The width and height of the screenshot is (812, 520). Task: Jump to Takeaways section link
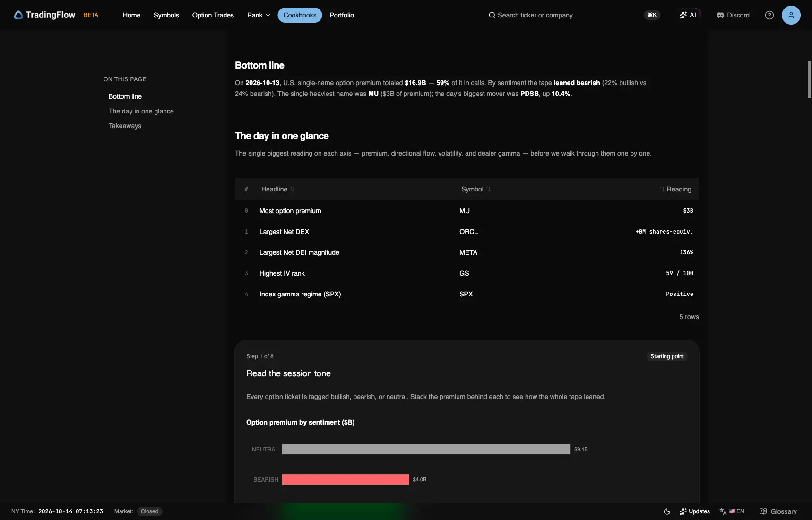[125, 126]
